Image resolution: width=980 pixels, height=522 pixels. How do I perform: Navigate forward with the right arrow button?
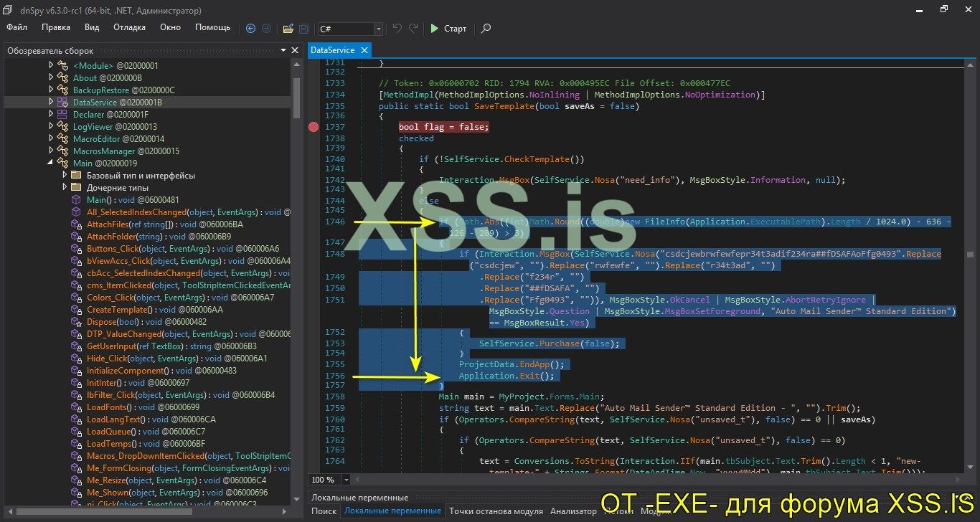click(x=266, y=29)
